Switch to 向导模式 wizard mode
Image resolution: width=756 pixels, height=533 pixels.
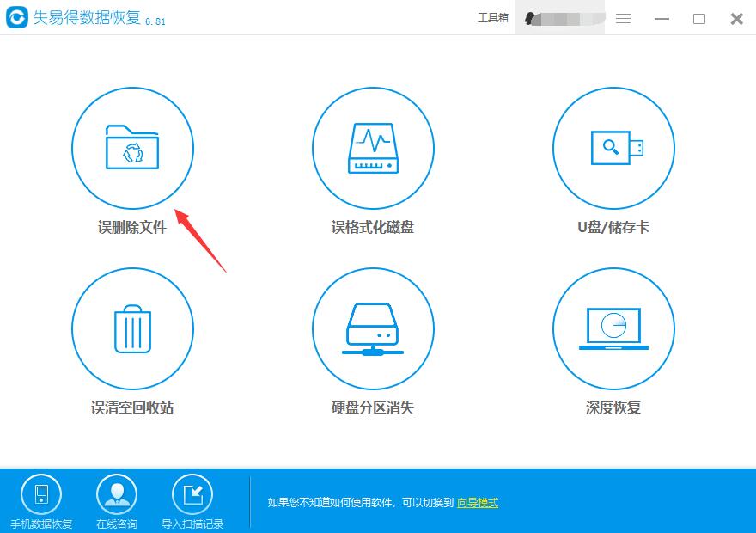tap(476, 502)
